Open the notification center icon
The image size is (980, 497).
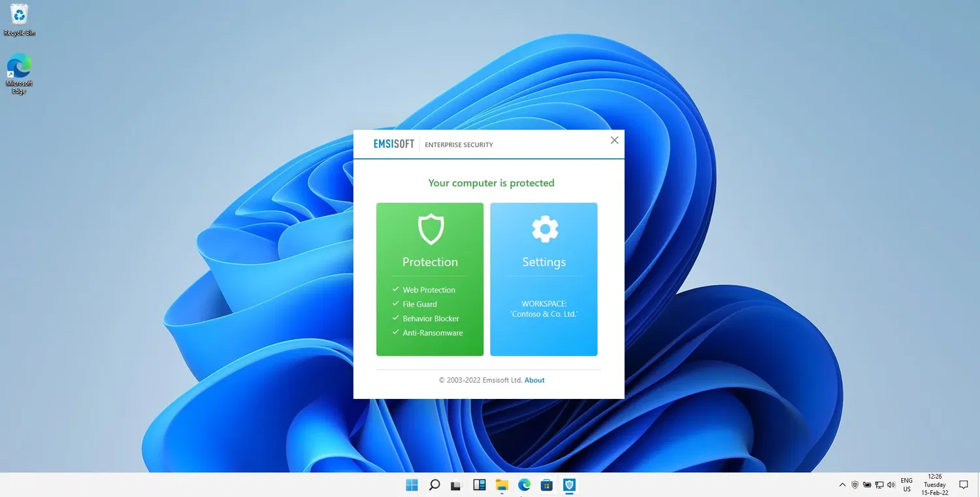(x=963, y=485)
